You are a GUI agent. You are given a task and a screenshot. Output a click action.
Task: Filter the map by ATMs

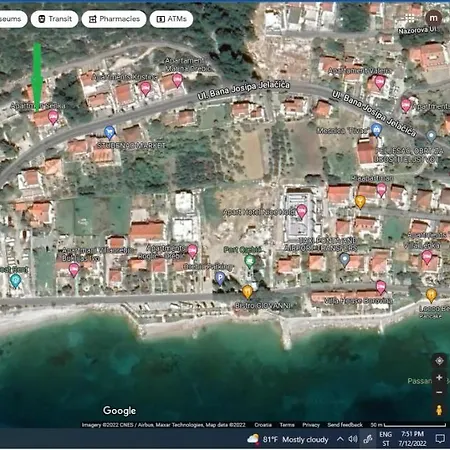[x=171, y=19]
